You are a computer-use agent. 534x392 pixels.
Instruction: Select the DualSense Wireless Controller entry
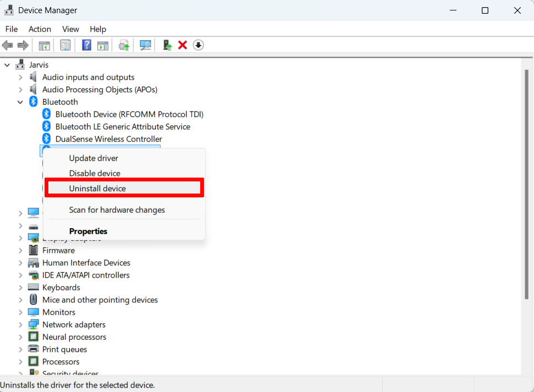(x=108, y=139)
